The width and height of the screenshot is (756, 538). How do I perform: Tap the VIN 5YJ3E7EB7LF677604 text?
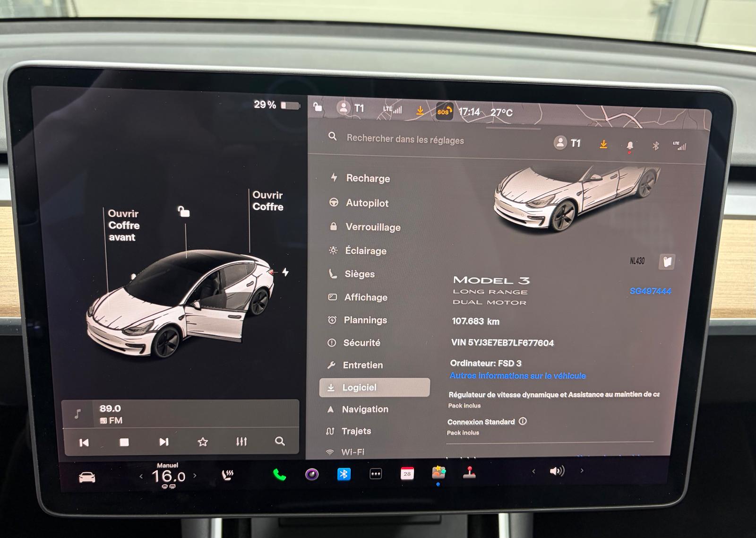pyautogui.click(x=502, y=343)
